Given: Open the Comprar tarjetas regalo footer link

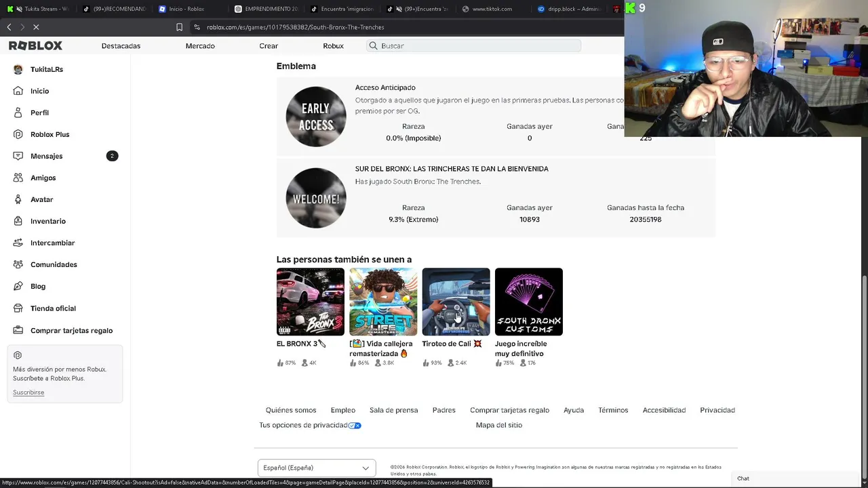Looking at the screenshot, I should pos(509,410).
